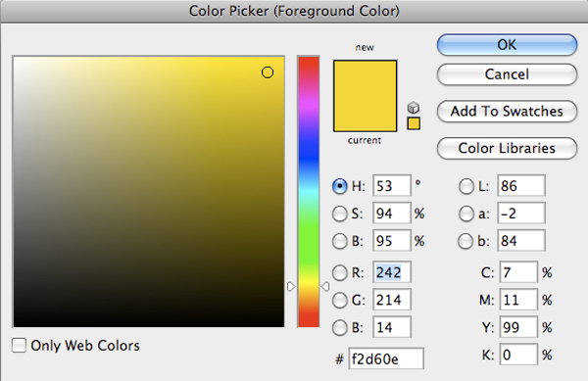Click the '#' hex symbol label
The width and height of the screenshot is (588, 381).
click(x=339, y=359)
